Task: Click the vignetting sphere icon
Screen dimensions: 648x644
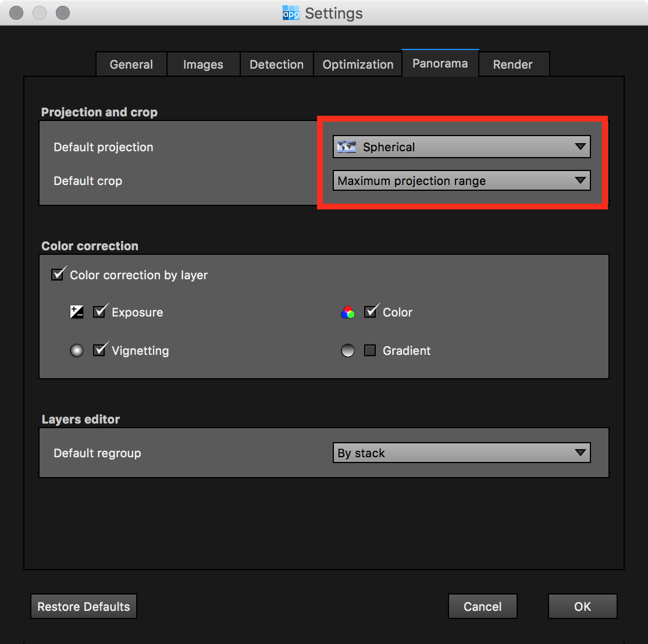Action: 77,351
